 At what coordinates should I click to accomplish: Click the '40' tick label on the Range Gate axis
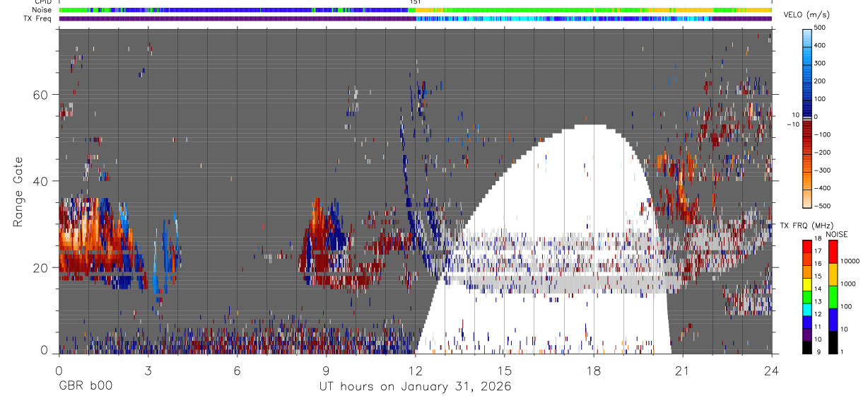pos(42,181)
